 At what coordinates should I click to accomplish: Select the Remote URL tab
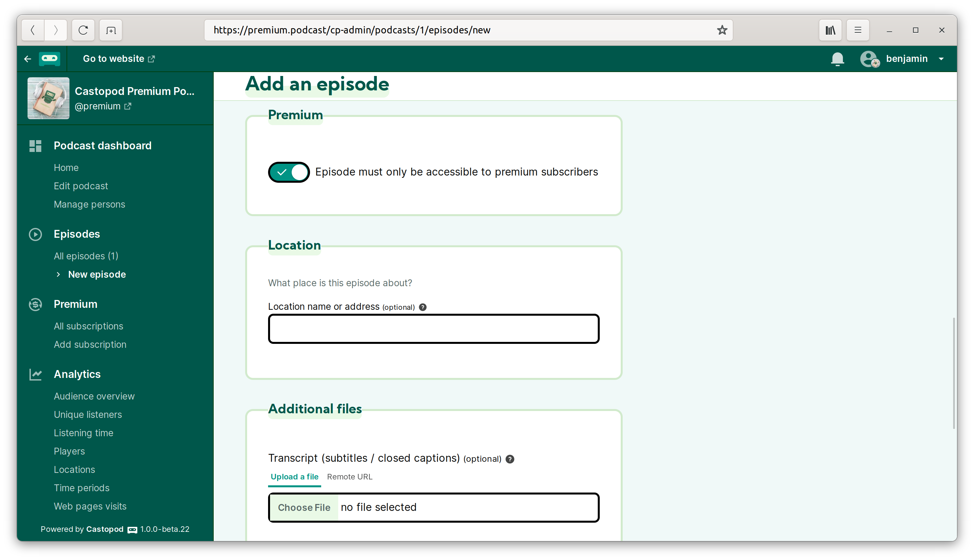pyautogui.click(x=350, y=476)
